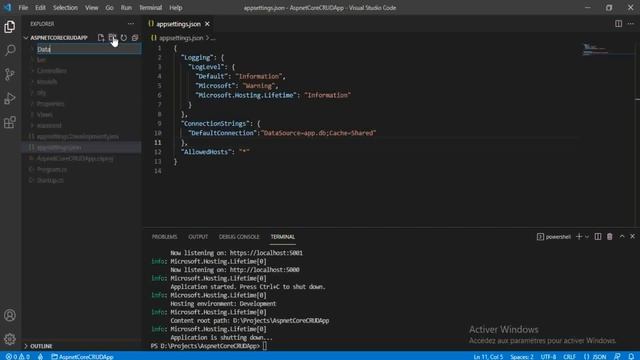Open the Source Control view

coord(10,74)
